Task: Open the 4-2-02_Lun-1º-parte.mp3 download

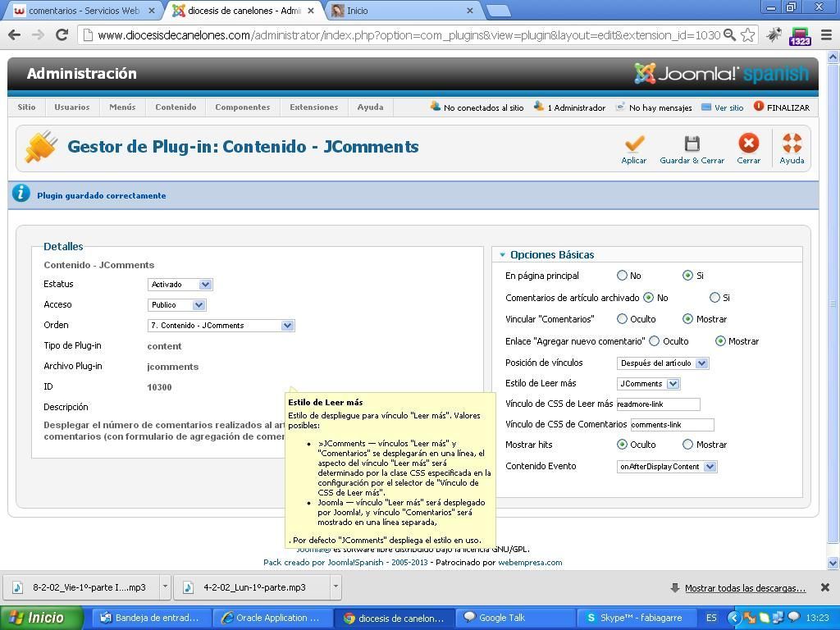Action: point(252,587)
